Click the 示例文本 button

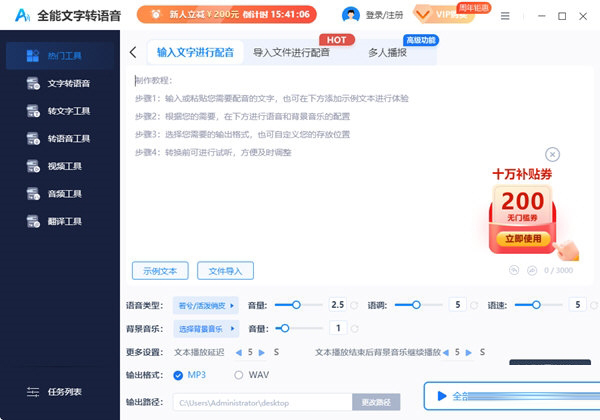click(x=160, y=270)
